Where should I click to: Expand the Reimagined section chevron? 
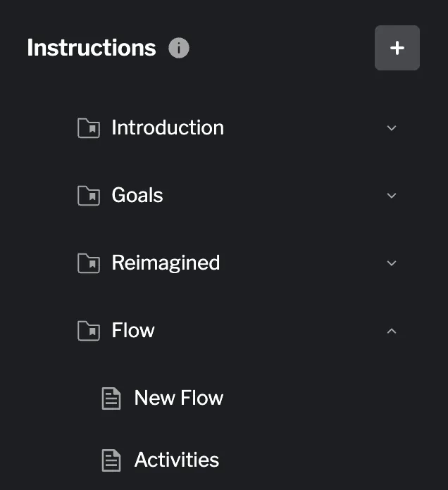(392, 263)
